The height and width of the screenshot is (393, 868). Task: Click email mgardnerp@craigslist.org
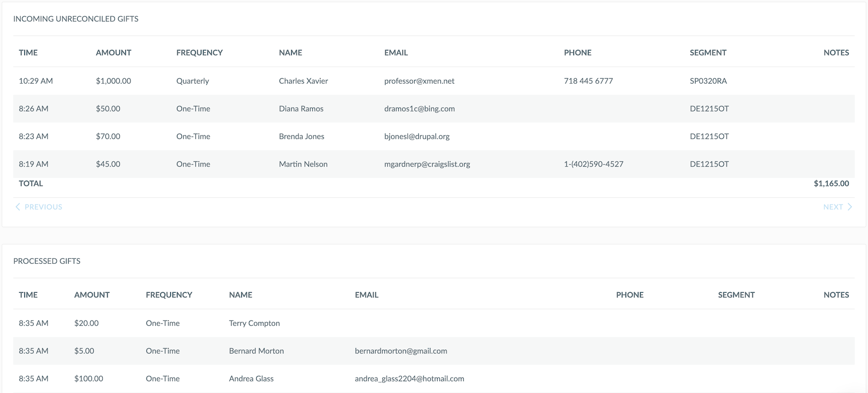427,164
